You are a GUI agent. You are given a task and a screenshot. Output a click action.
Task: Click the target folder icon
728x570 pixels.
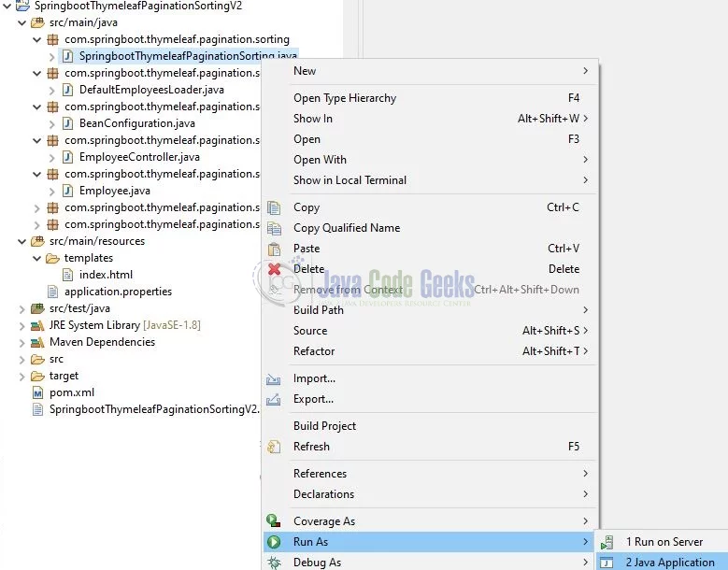(37, 376)
